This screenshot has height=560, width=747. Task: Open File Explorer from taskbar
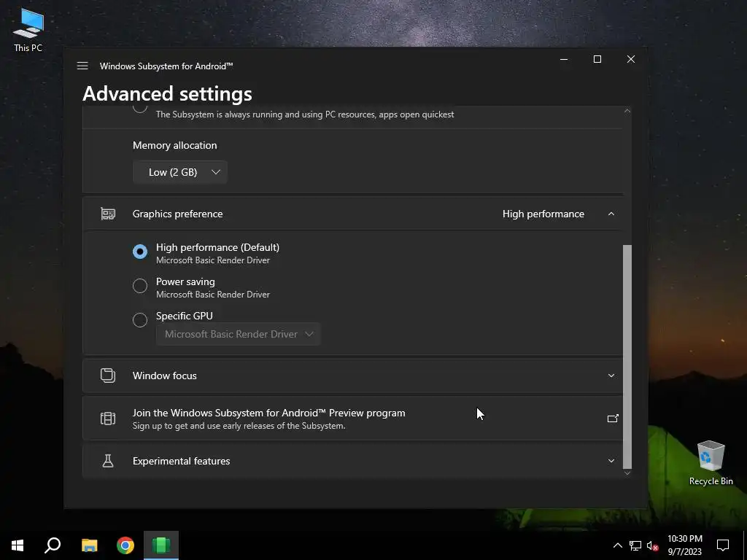coord(89,545)
